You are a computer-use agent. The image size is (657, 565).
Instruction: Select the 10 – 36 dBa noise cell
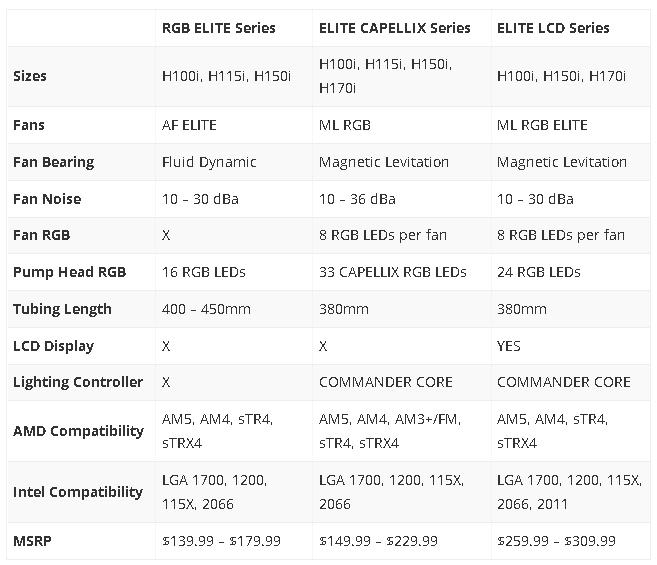tap(357, 199)
